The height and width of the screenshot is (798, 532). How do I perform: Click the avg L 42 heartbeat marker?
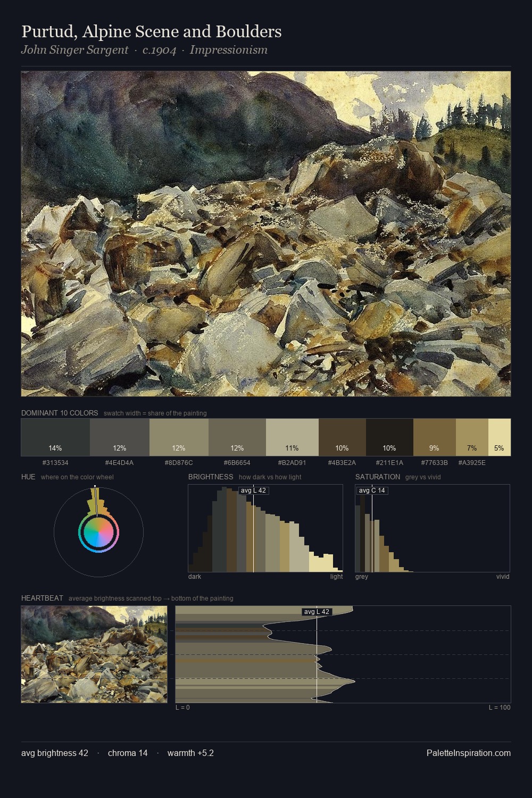[317, 612]
